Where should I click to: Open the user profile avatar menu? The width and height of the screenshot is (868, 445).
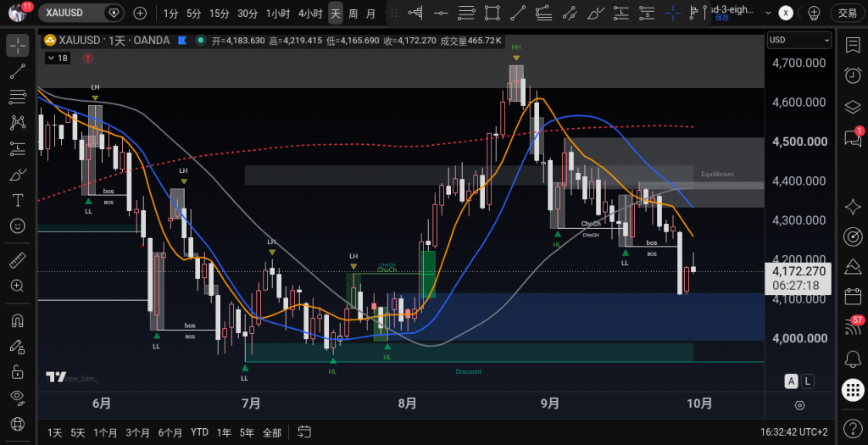18,12
